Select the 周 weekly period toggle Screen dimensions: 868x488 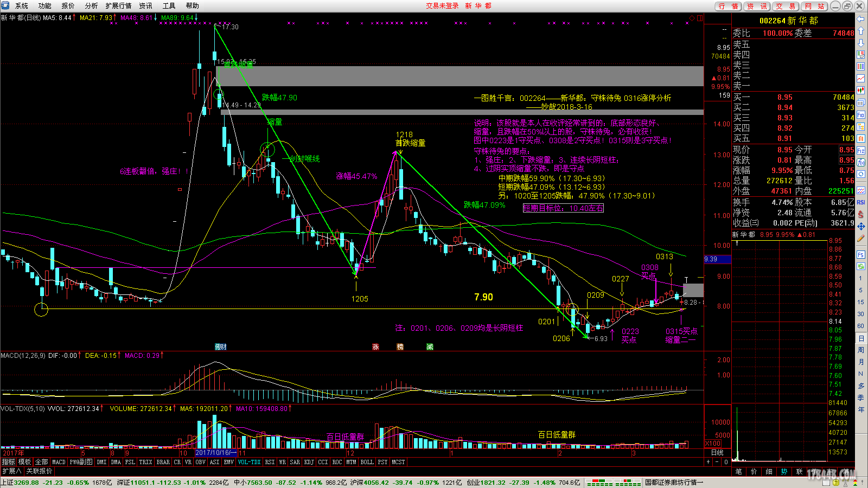point(861,350)
